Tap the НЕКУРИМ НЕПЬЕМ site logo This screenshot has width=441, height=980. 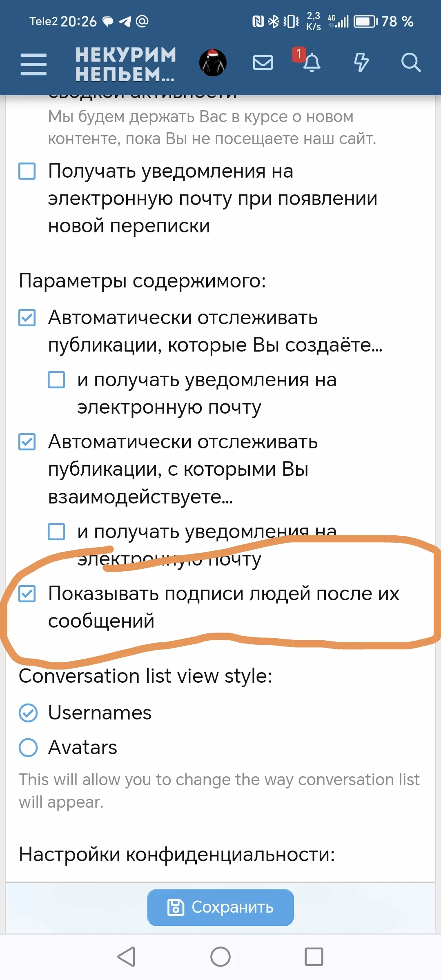point(125,64)
